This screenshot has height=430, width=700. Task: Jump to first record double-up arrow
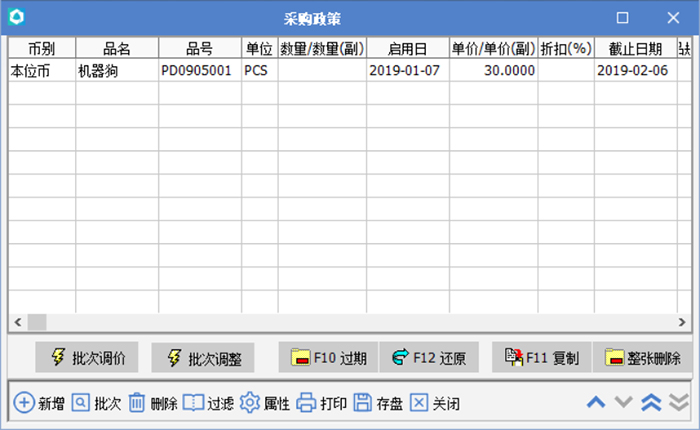point(651,402)
